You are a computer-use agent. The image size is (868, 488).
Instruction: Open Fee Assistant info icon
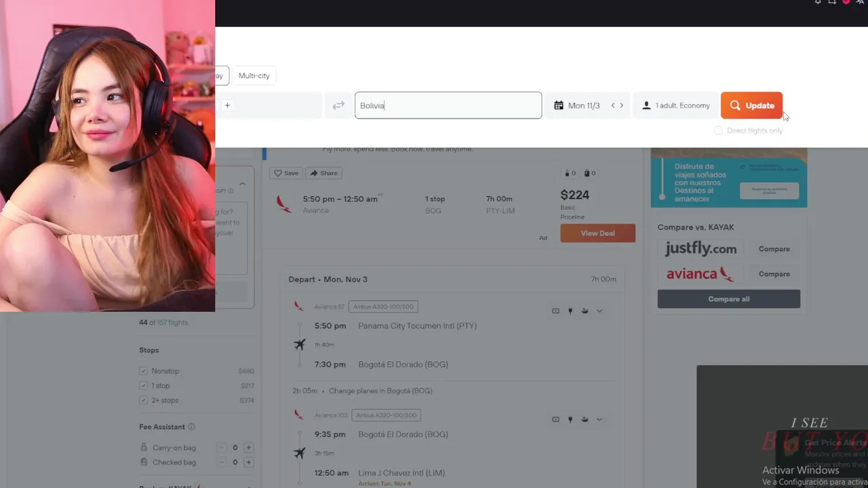191,427
